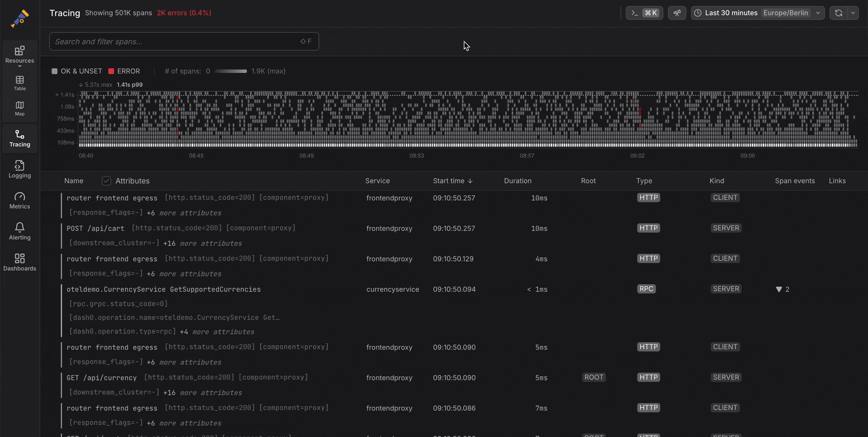The image size is (868, 437).
Task: Click the refresh icon button
Action: [838, 13]
